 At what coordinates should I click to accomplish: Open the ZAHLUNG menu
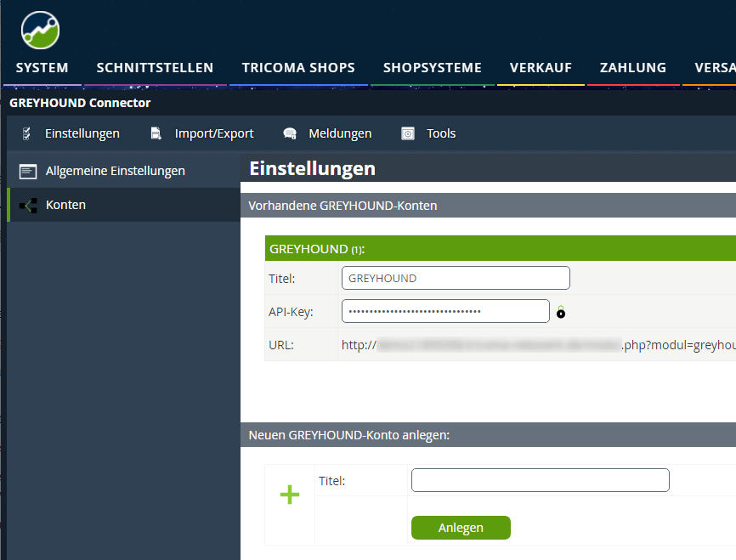click(633, 68)
